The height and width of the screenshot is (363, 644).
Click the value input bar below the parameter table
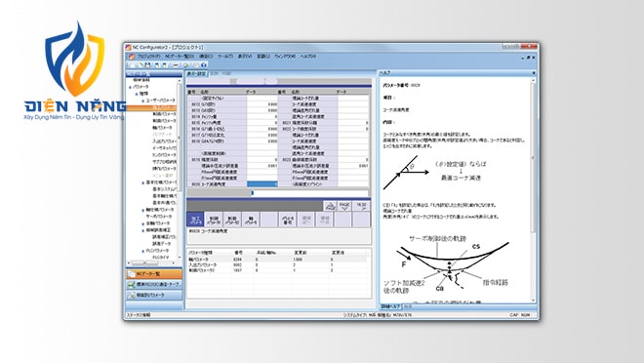click(x=310, y=192)
